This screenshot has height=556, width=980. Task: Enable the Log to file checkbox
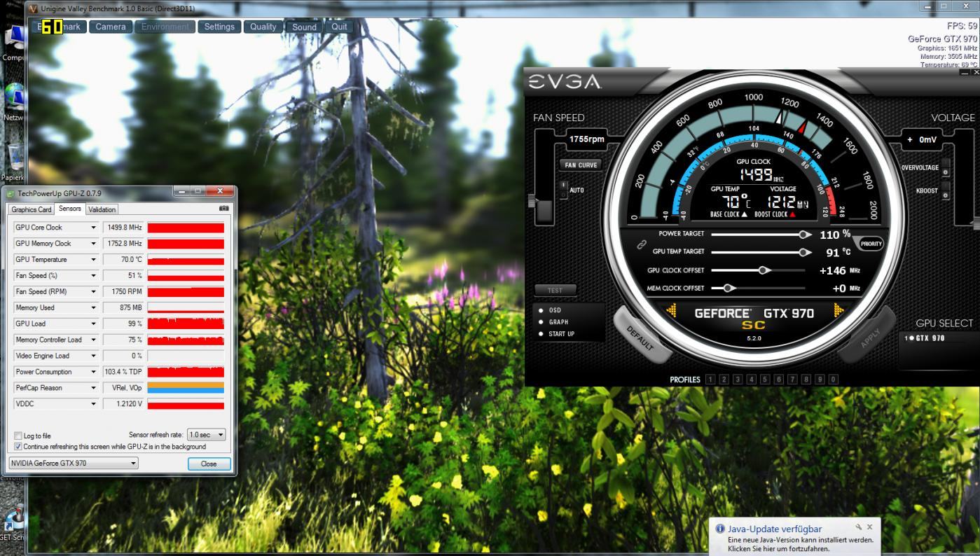tap(18, 436)
